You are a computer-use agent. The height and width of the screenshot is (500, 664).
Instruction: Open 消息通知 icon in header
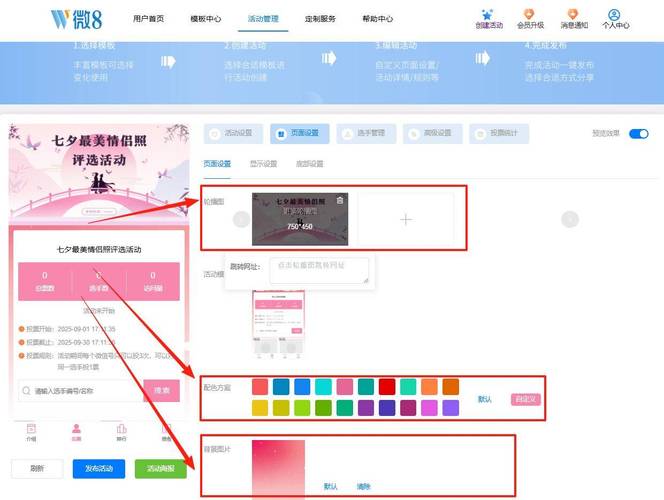(574, 19)
